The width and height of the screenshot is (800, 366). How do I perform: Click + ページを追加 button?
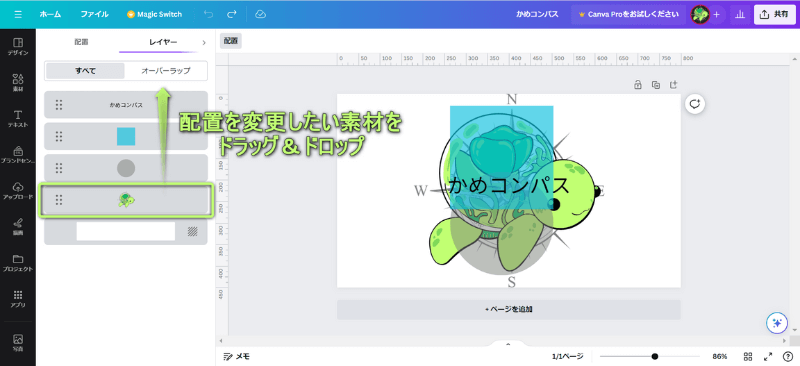509,309
